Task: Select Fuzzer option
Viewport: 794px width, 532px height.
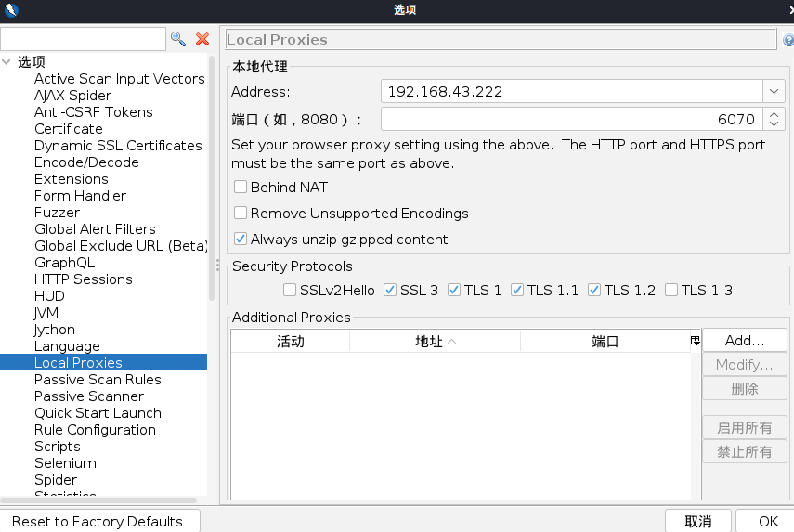Action: (57, 212)
